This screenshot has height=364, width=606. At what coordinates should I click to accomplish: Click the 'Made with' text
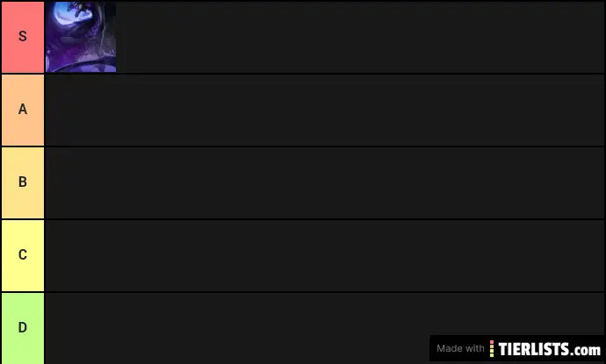point(460,348)
